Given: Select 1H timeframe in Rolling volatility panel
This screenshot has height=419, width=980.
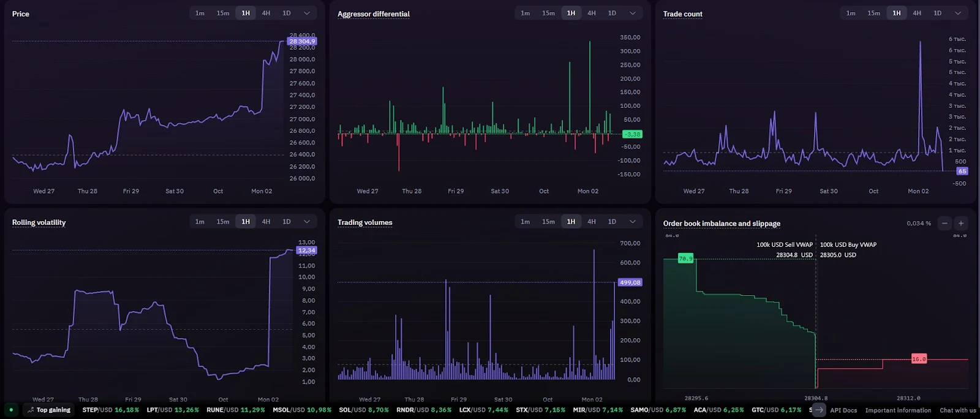Looking at the screenshot, I should pyautogui.click(x=246, y=222).
